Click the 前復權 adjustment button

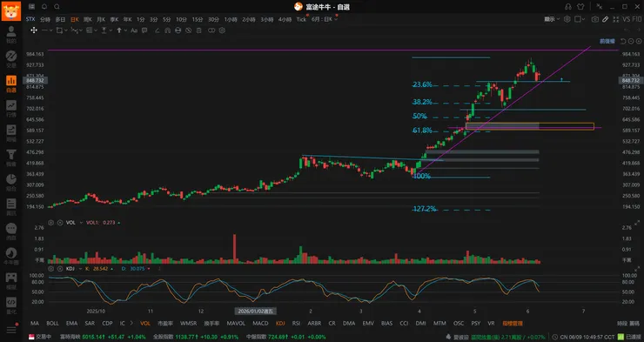pyautogui.click(x=607, y=42)
